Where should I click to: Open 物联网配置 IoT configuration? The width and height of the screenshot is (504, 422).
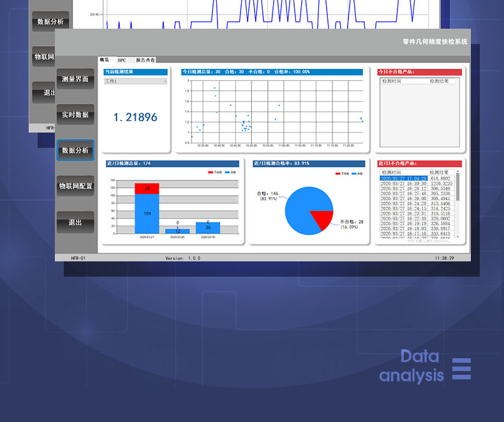coord(75,186)
